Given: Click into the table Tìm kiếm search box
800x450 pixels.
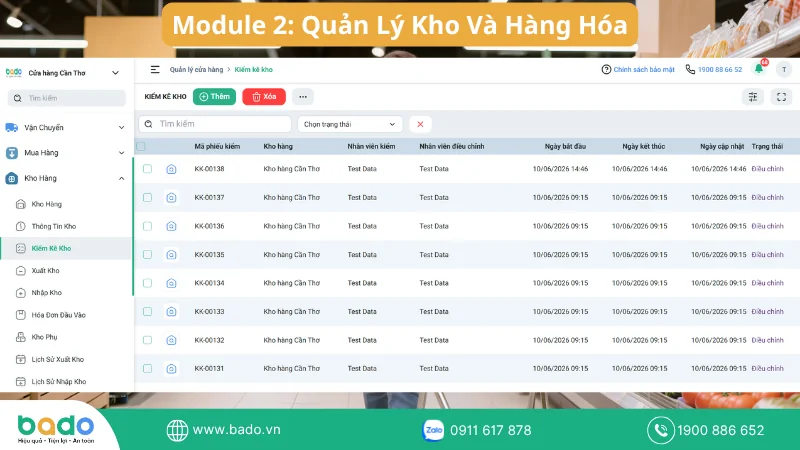Looking at the screenshot, I should (x=215, y=124).
